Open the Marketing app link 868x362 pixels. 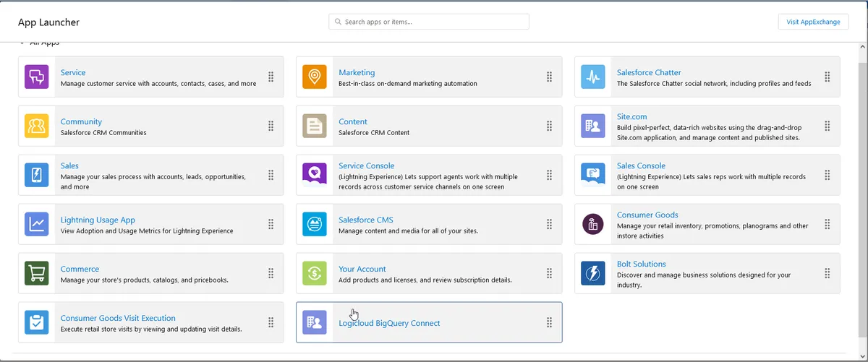[x=357, y=72]
